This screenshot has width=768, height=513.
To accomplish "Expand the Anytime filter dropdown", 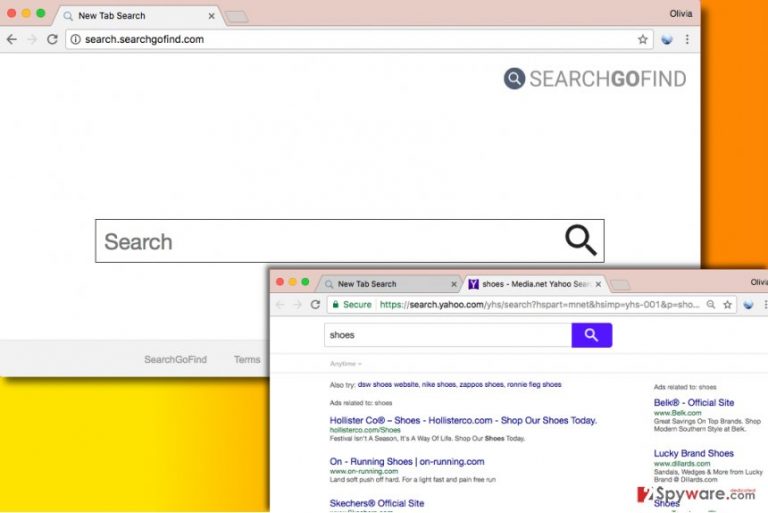I will [346, 364].
